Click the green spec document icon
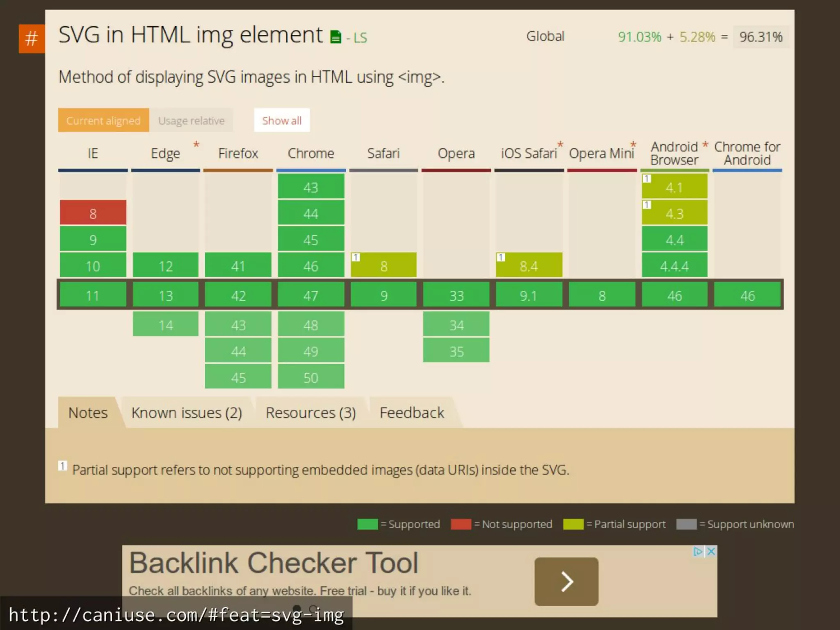This screenshot has height=630, width=840. pos(336,37)
